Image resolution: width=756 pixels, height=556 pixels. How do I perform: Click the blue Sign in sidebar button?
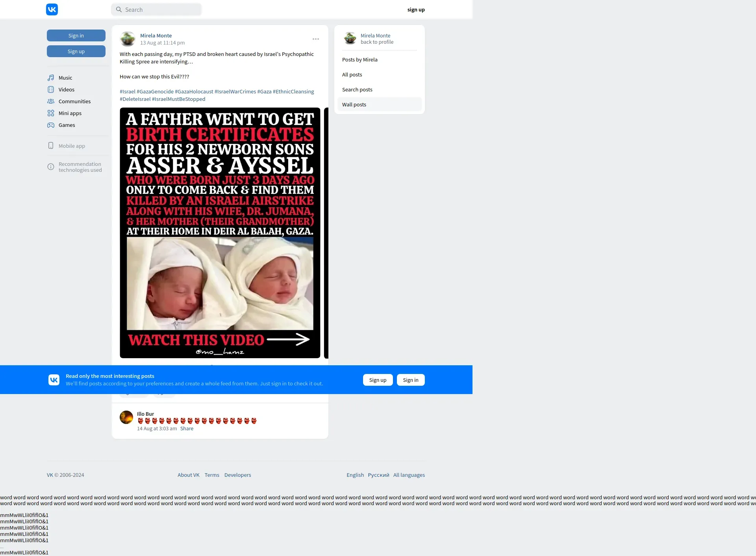(x=76, y=35)
